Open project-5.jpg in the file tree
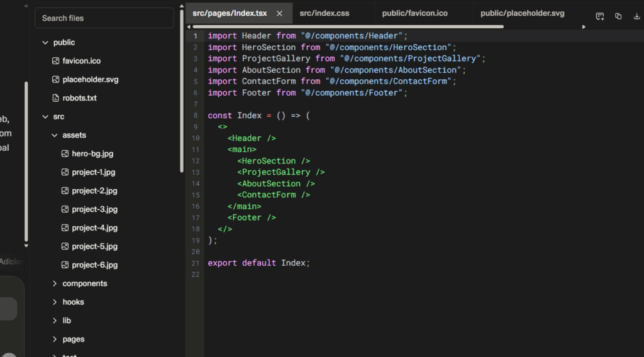Viewport: 644px width, 357px height. coord(94,246)
